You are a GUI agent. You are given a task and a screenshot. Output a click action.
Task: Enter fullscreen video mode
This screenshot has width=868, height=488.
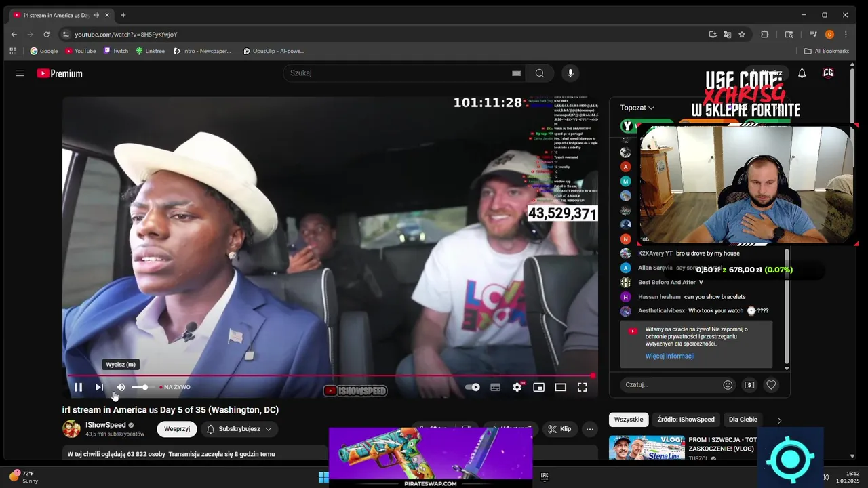coord(582,387)
